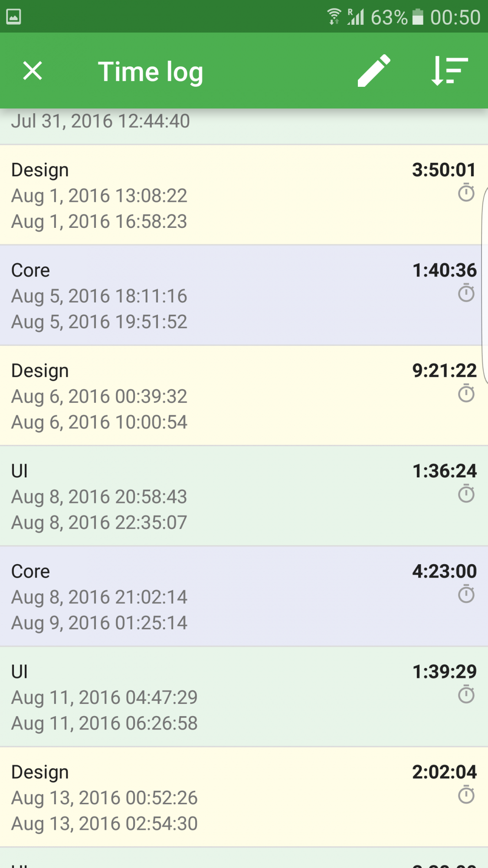Tap stopwatch icon on 1:40:36 Core entry
This screenshot has width=488, height=868.
point(466,293)
